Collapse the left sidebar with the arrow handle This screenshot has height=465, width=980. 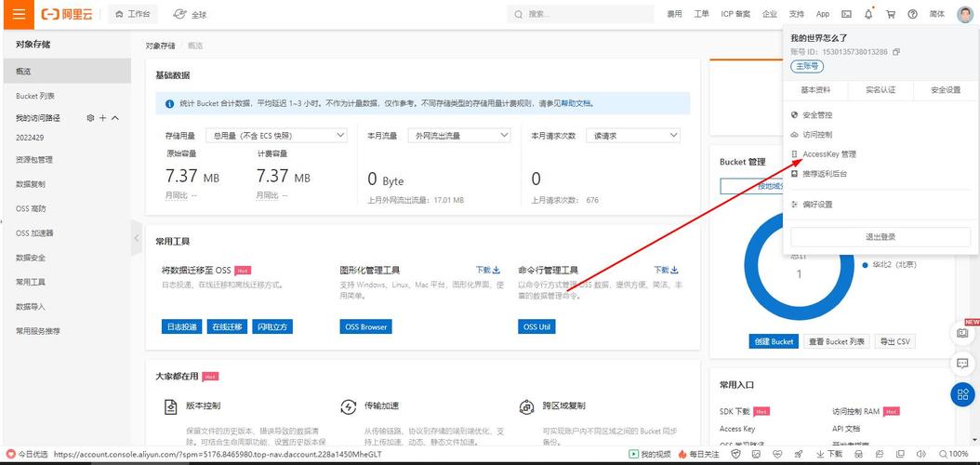[137, 237]
